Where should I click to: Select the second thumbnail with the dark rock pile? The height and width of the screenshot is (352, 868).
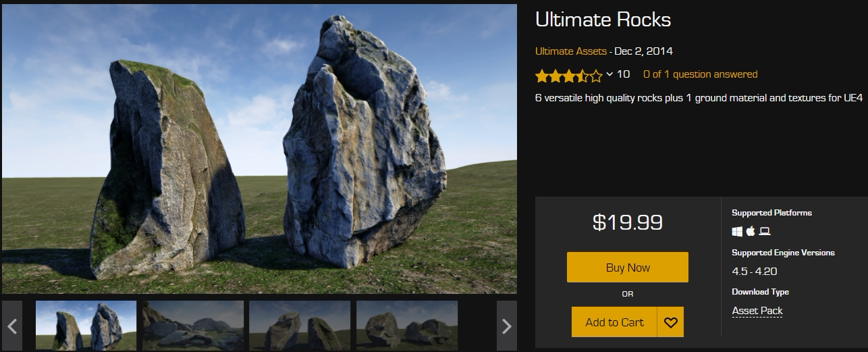pyautogui.click(x=193, y=326)
